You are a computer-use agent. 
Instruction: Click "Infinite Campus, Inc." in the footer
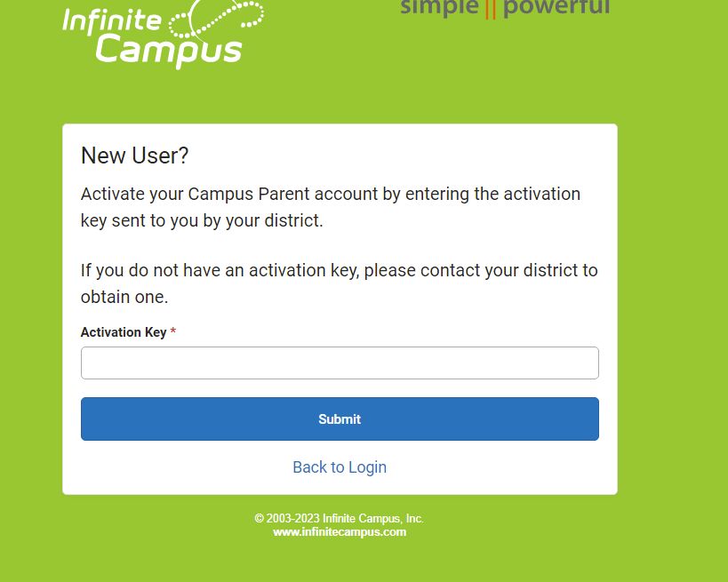tap(372, 518)
